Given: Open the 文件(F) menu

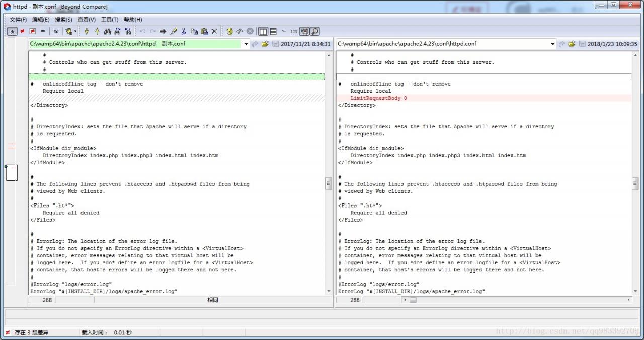Looking at the screenshot, I should tap(18, 20).
